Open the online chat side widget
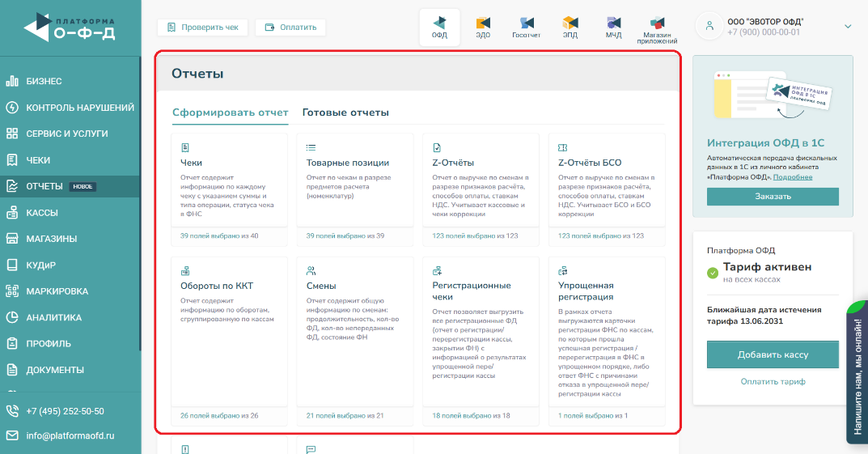Image resolution: width=868 pixels, height=454 pixels. coord(857,372)
